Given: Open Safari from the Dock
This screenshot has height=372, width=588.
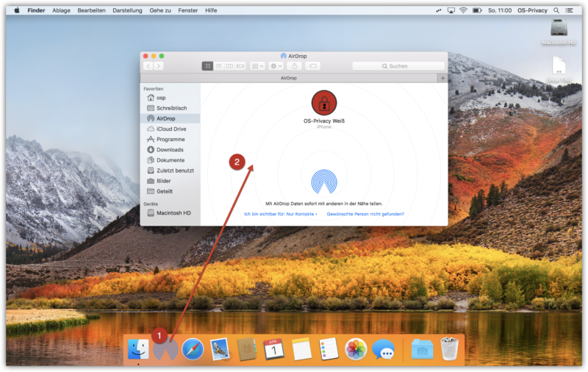Looking at the screenshot, I should pos(193,349).
